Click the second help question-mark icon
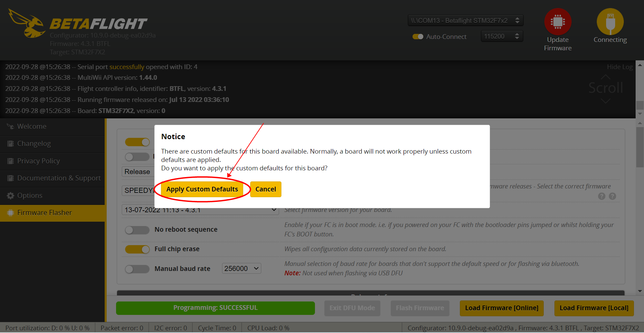This screenshot has width=644, height=333. (612, 196)
